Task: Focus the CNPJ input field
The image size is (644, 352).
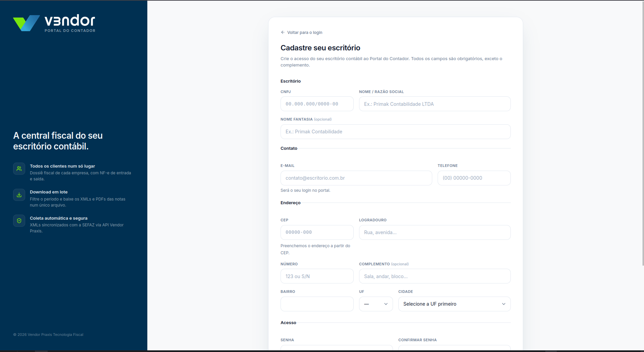Action: click(x=317, y=104)
